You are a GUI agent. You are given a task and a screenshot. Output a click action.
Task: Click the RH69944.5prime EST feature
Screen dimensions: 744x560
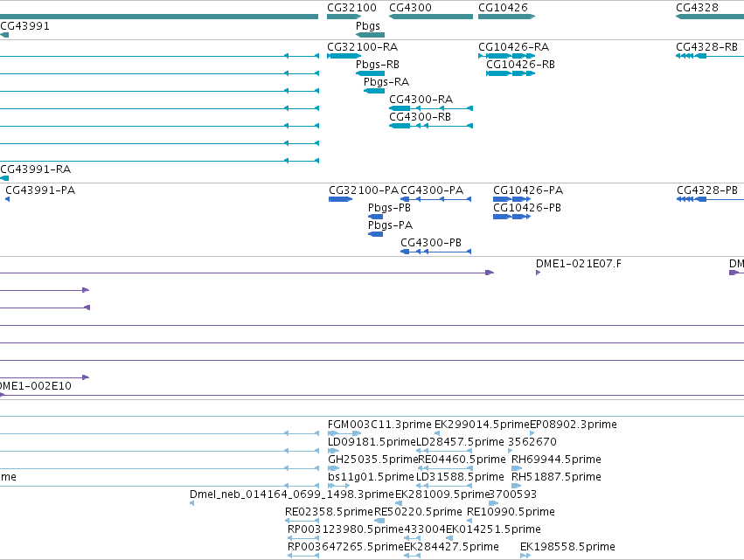tap(517, 468)
